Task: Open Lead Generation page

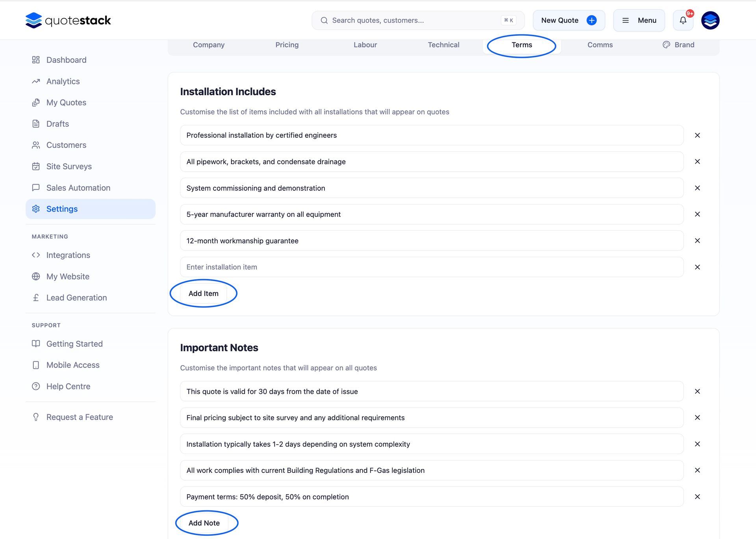Action: (76, 298)
